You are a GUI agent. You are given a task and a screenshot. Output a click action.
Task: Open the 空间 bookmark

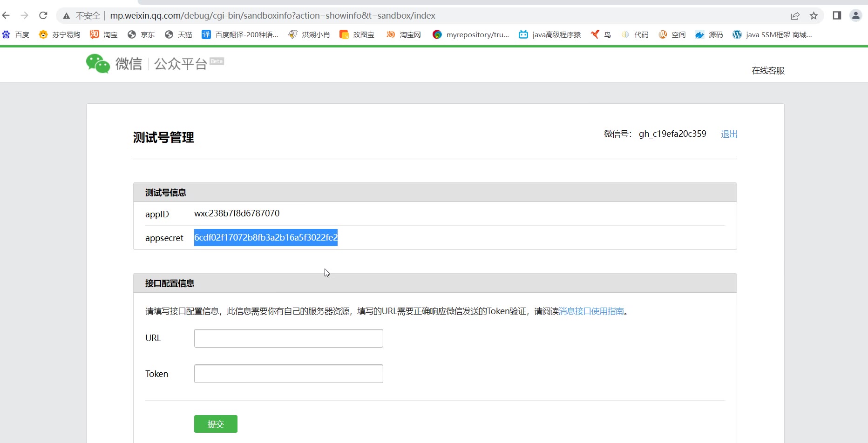pos(672,34)
